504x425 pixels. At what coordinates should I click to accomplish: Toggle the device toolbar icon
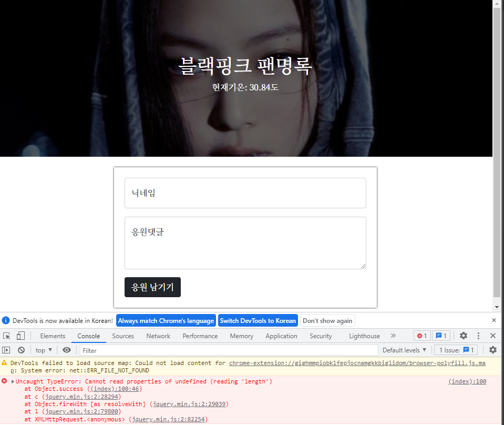[x=20, y=336]
